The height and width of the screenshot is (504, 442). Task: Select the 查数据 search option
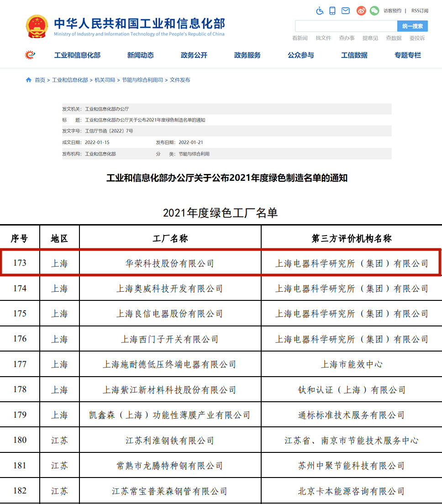pyautogui.click(x=394, y=38)
